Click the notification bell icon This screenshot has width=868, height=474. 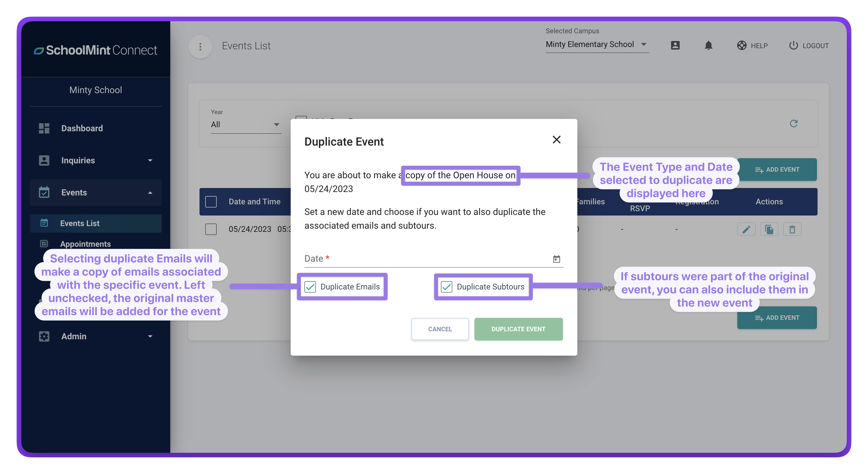708,46
